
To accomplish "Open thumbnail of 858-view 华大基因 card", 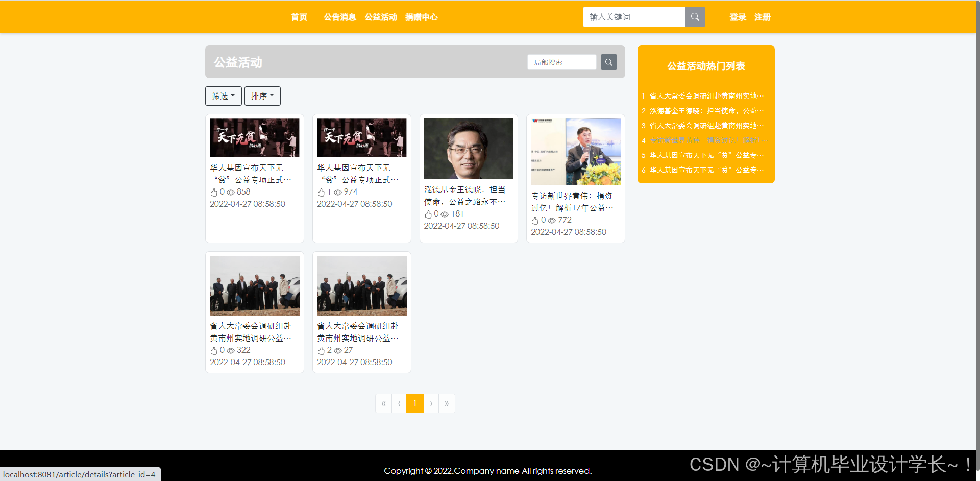I will click(x=255, y=138).
